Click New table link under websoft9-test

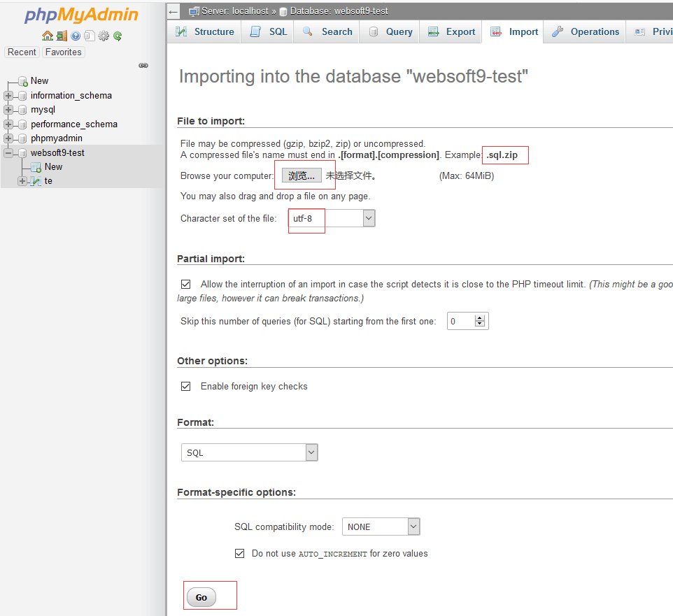54,167
